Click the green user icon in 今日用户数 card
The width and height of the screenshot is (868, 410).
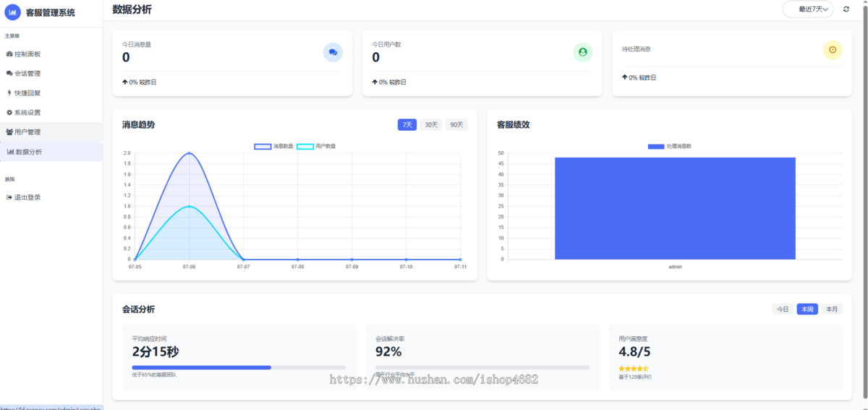(x=583, y=52)
